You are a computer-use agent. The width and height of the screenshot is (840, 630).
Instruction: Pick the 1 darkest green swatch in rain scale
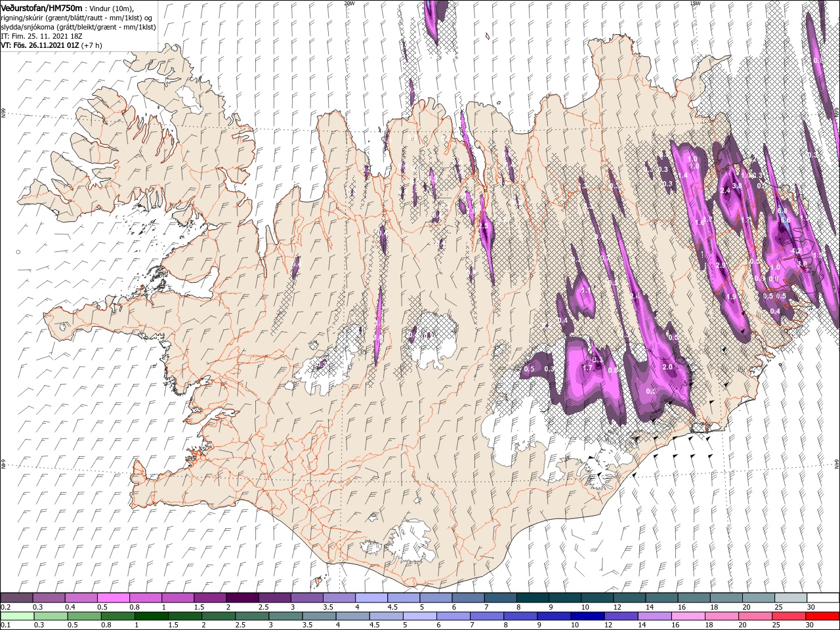pos(151,616)
